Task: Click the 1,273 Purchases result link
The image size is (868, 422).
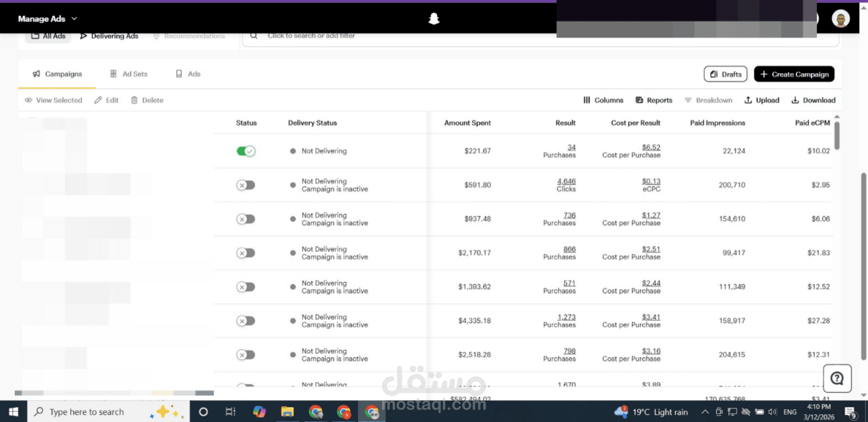Action: (566, 317)
